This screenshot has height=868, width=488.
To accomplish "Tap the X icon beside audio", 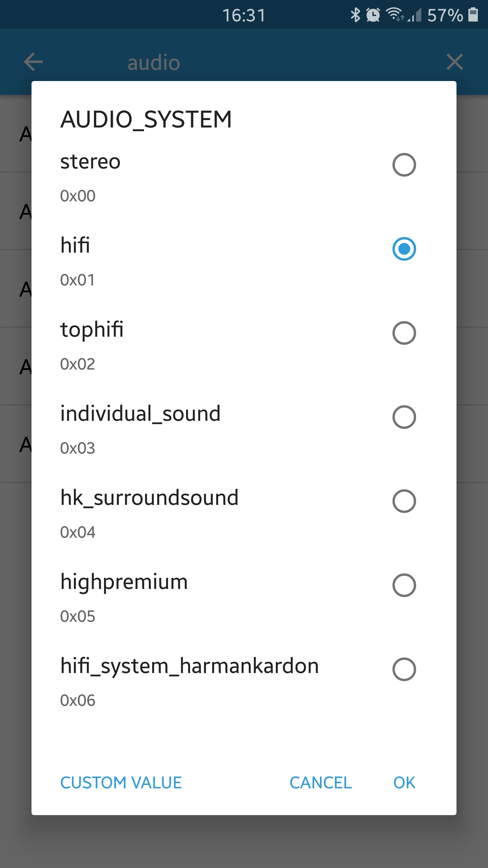I will 454,62.
